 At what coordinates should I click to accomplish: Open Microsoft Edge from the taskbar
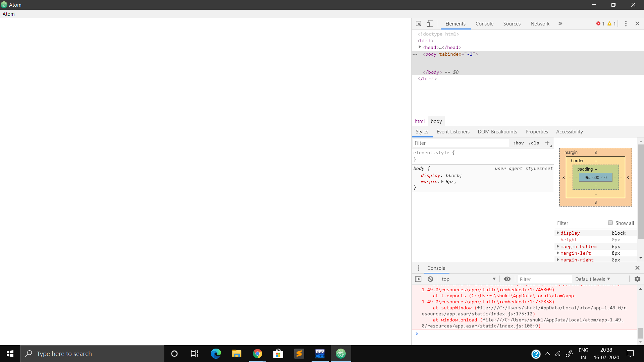(x=216, y=354)
